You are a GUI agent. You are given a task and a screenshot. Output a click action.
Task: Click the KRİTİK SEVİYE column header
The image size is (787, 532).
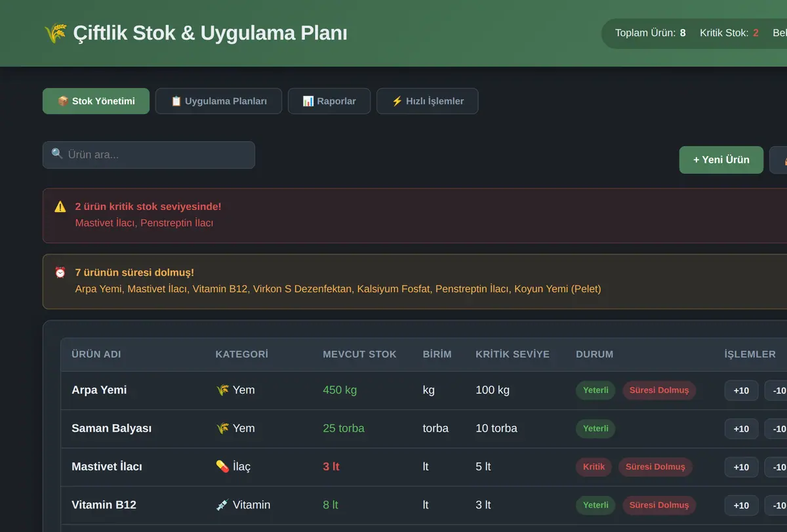coord(512,354)
